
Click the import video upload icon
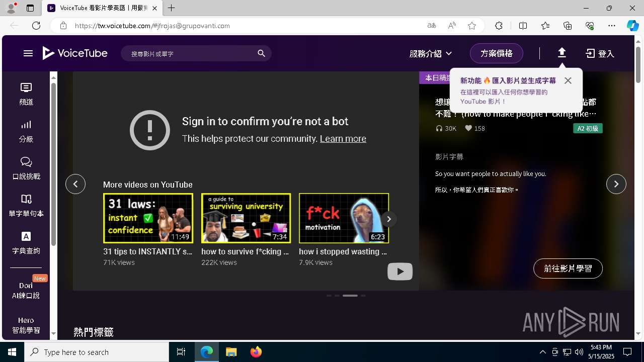(x=562, y=53)
